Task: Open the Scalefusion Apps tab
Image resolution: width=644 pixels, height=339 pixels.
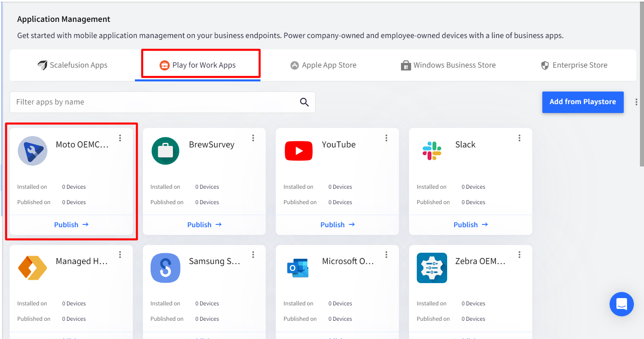Action: coord(72,65)
